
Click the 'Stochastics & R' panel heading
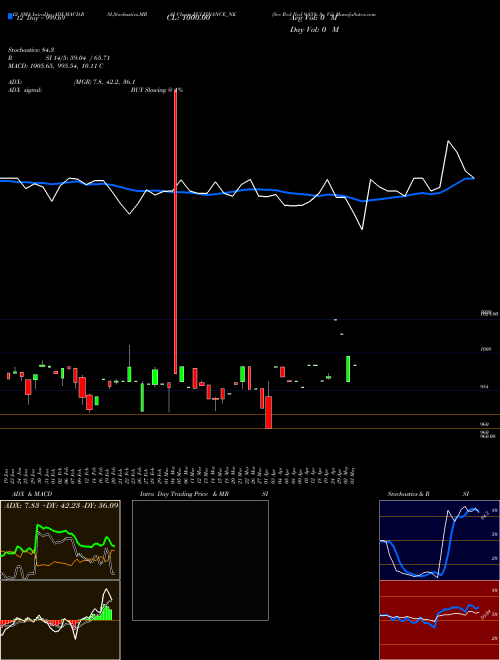(x=408, y=494)
